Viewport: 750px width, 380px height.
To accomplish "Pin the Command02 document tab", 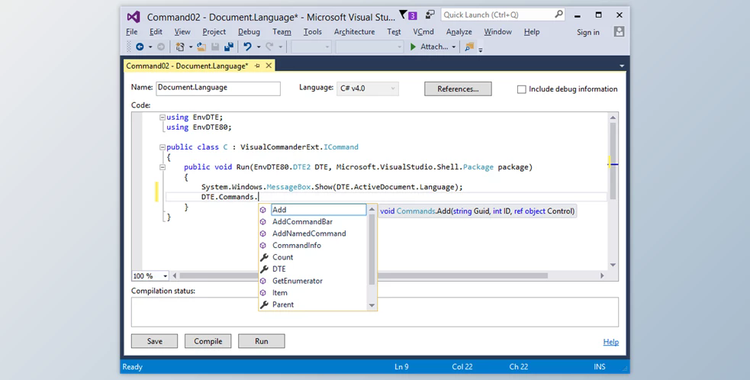I will (x=258, y=66).
